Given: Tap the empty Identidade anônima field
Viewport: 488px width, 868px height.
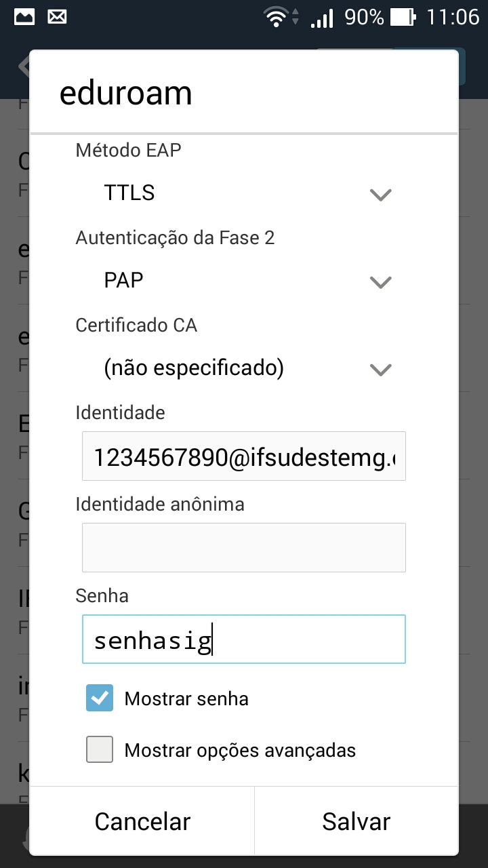Looking at the screenshot, I should point(244,547).
